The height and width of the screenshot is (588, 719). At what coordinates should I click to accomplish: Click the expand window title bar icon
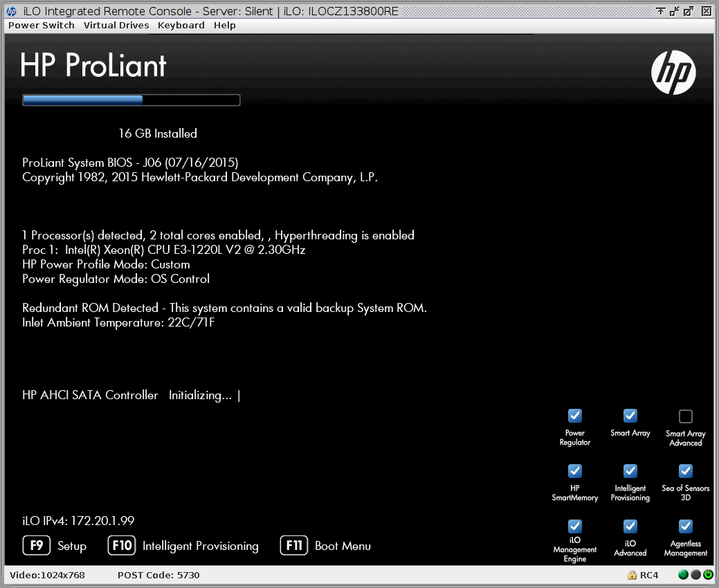(x=689, y=11)
